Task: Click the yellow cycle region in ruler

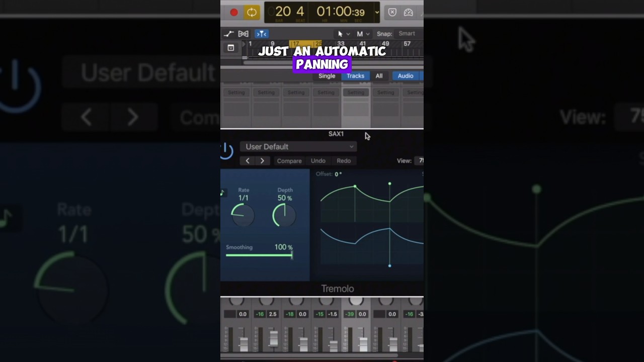Action: (305, 44)
